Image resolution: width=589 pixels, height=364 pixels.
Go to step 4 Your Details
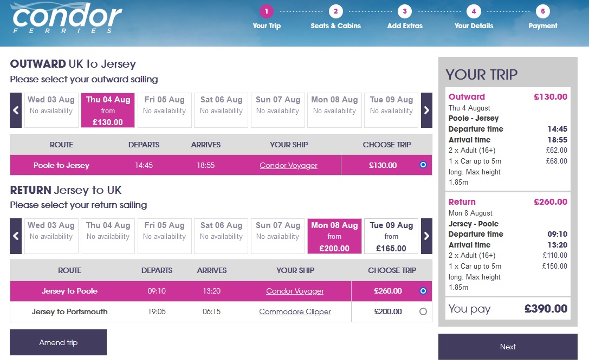[474, 11]
